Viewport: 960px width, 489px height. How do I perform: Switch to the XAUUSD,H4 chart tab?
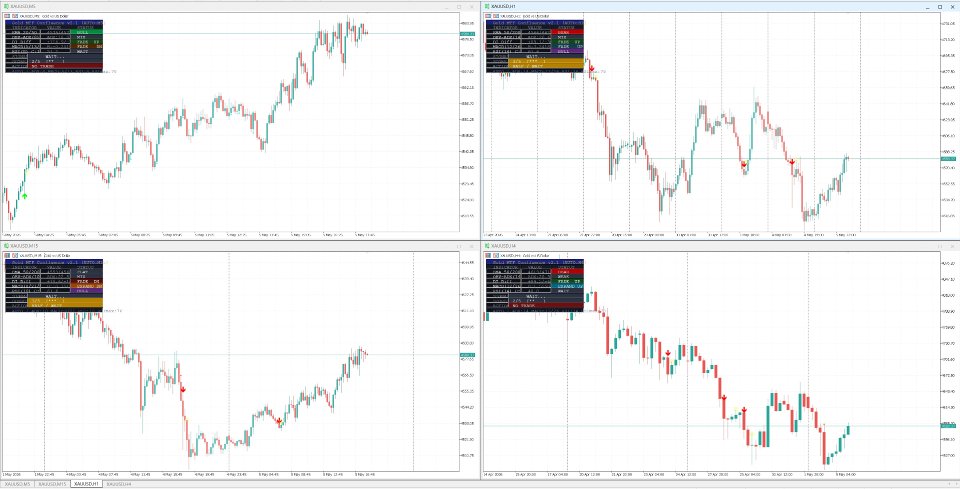point(121,484)
